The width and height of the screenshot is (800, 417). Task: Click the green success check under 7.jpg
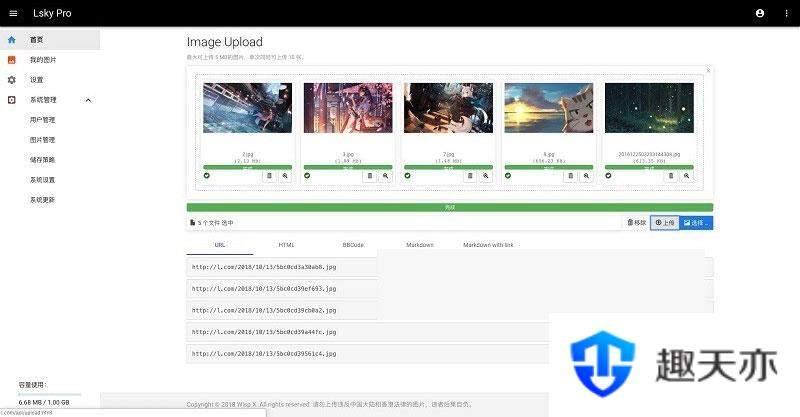408,176
